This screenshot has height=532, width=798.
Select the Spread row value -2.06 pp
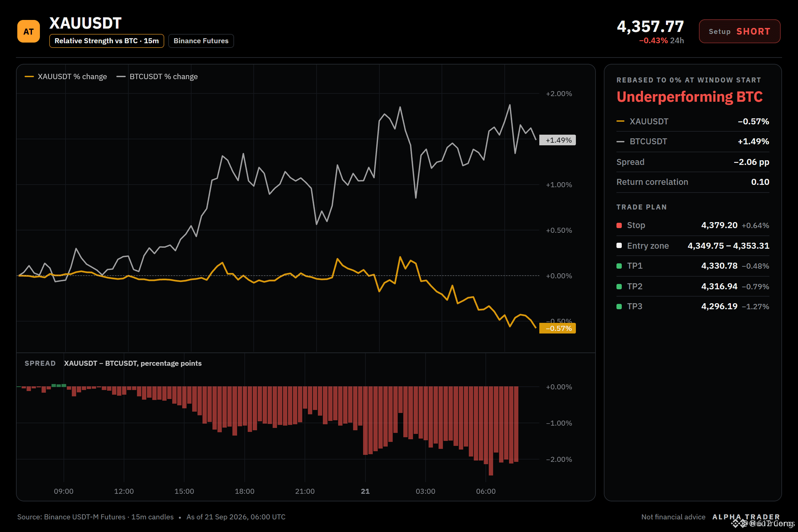click(x=751, y=162)
